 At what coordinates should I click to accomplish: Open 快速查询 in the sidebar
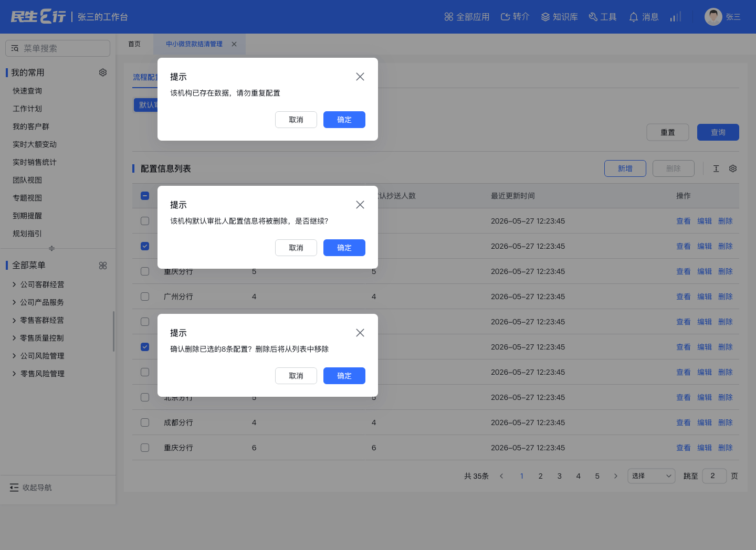click(27, 91)
